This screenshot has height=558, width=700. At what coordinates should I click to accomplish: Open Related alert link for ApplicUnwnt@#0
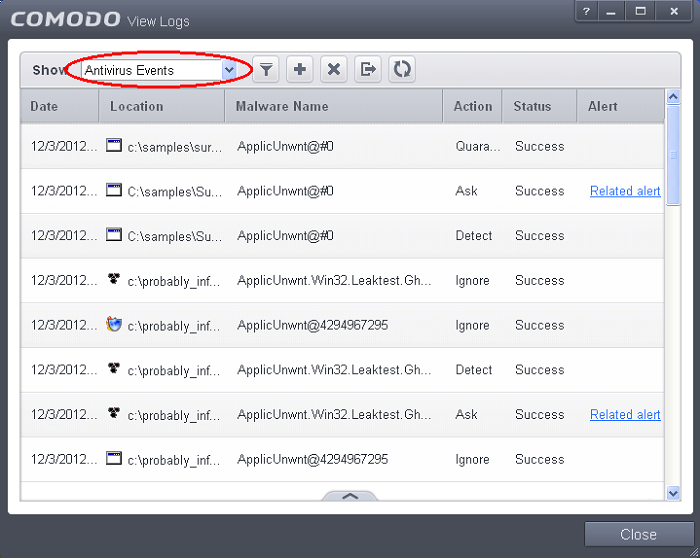[625, 191]
